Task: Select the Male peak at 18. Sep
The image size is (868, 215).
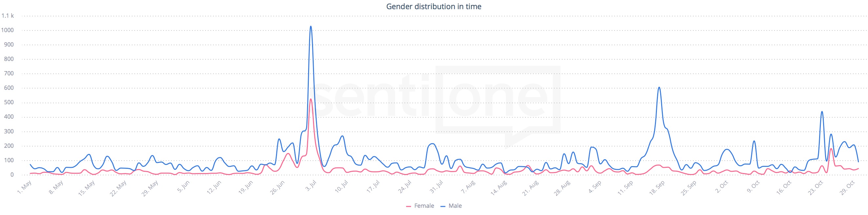Action: tap(659, 88)
